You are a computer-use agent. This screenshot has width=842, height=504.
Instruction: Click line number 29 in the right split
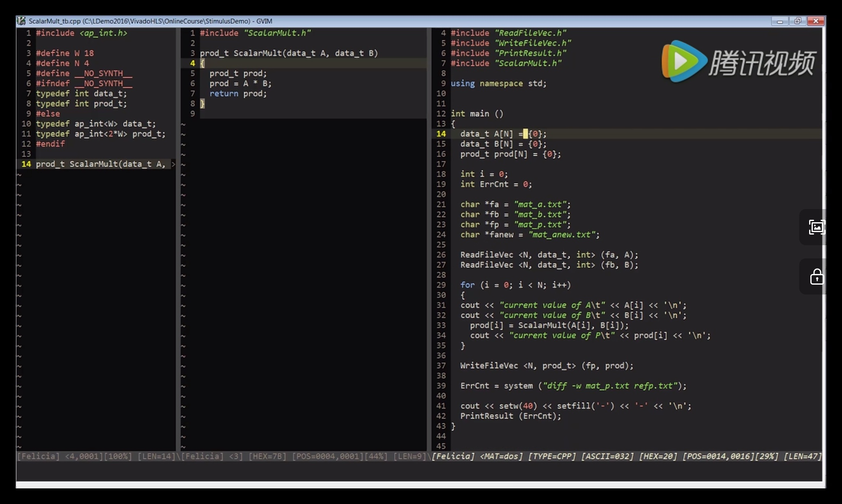click(x=442, y=285)
